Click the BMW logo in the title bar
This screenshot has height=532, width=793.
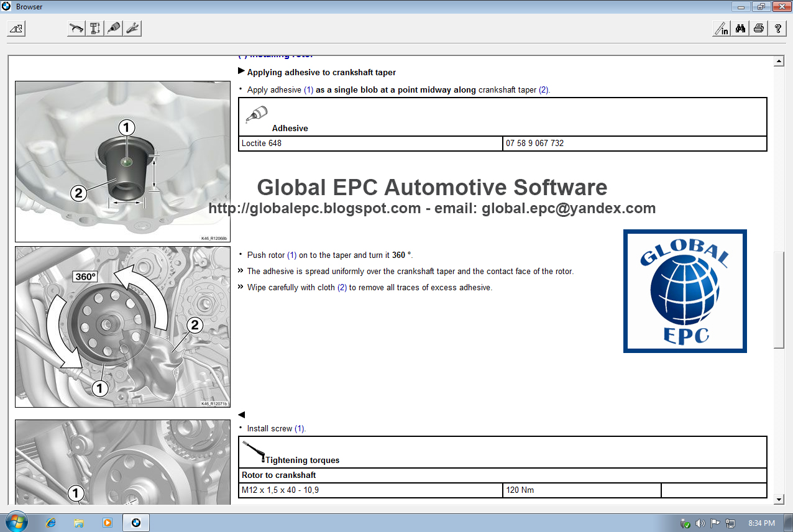coord(6,6)
